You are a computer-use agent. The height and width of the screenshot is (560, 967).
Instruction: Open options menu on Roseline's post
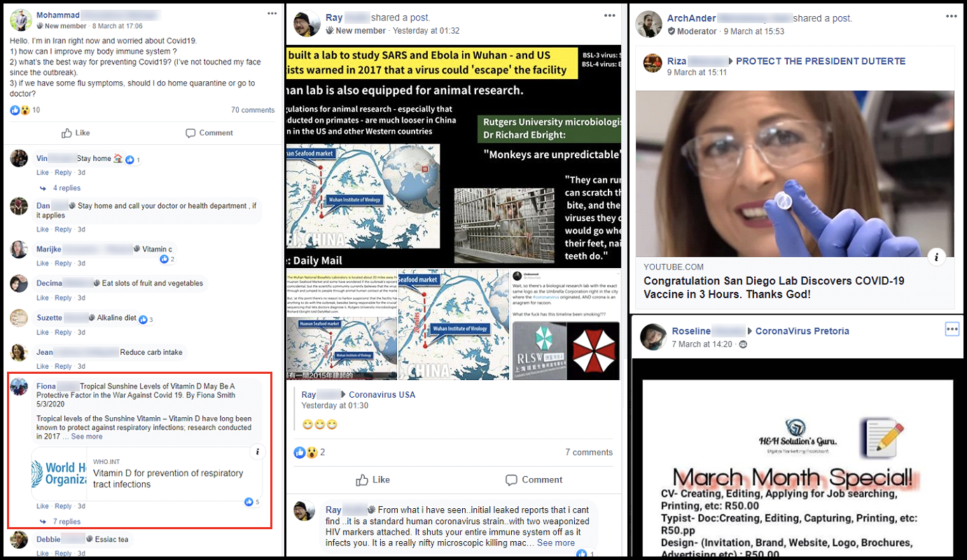pyautogui.click(x=952, y=329)
